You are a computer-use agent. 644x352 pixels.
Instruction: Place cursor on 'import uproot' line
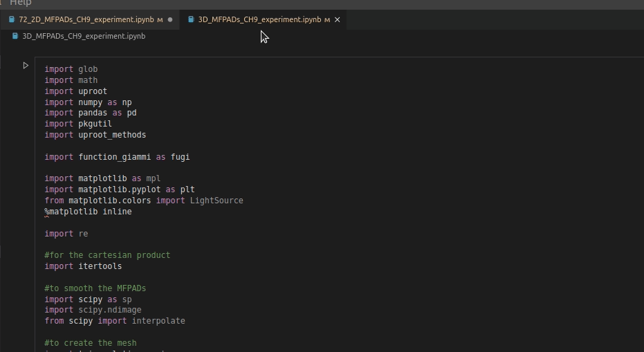75,91
